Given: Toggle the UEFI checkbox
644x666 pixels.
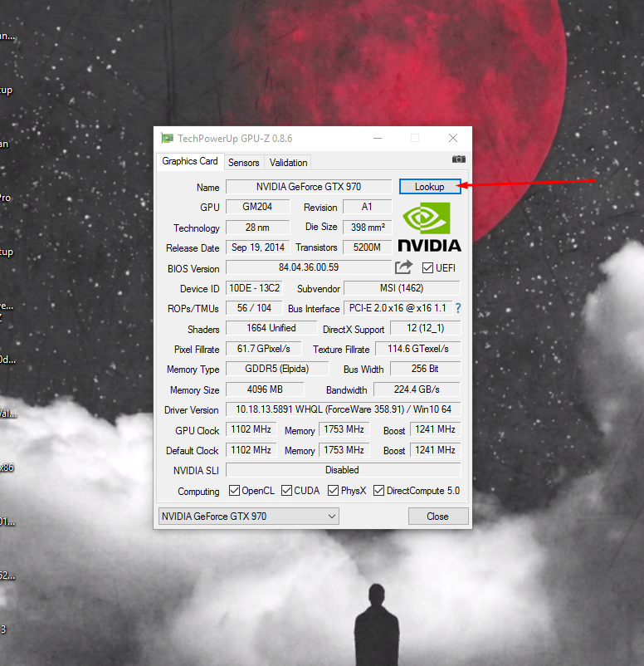Looking at the screenshot, I should coord(427,268).
